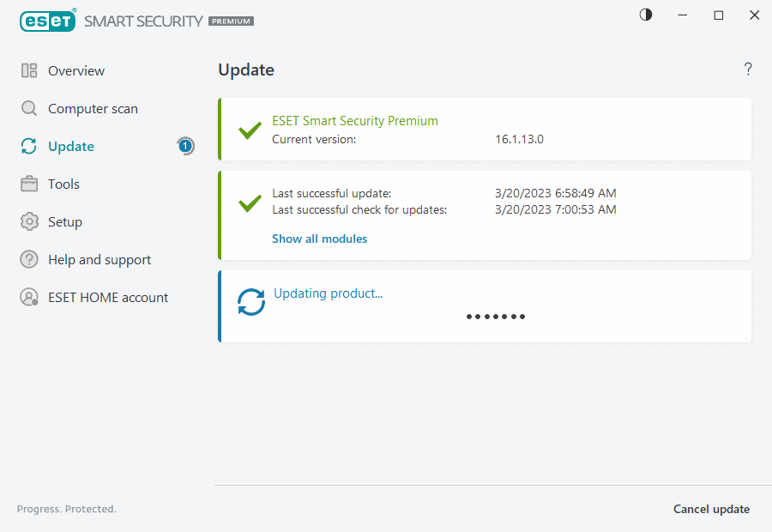This screenshot has width=772, height=532.
Task: Open the help question mark near Update heading
Action: click(747, 69)
